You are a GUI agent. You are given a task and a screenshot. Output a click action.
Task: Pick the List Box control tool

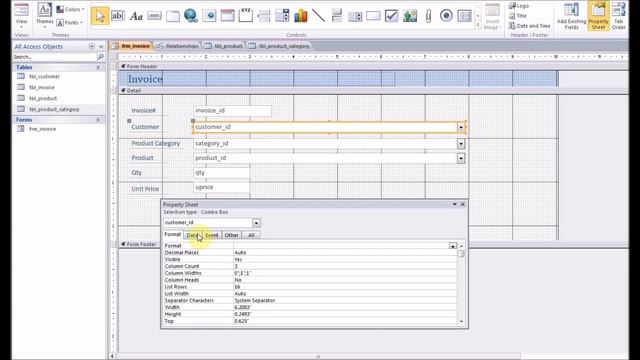tap(355, 16)
